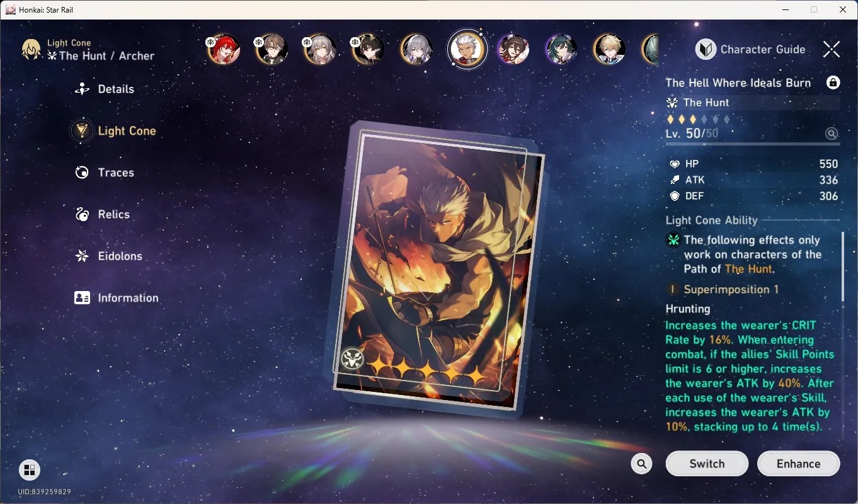Click the character avatar icon beside Light Cone title

coord(31,49)
